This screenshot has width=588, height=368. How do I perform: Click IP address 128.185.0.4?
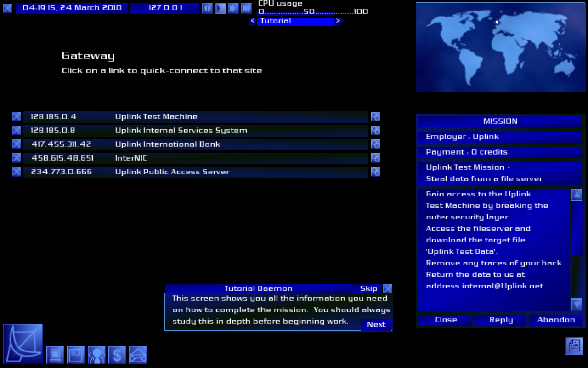pos(53,117)
